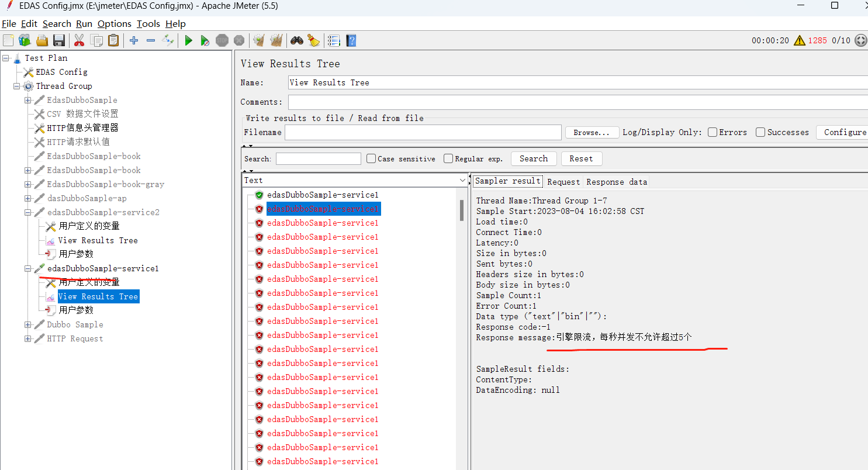Collapse the Test Plan root node
The height and width of the screenshot is (470, 868).
[5, 58]
